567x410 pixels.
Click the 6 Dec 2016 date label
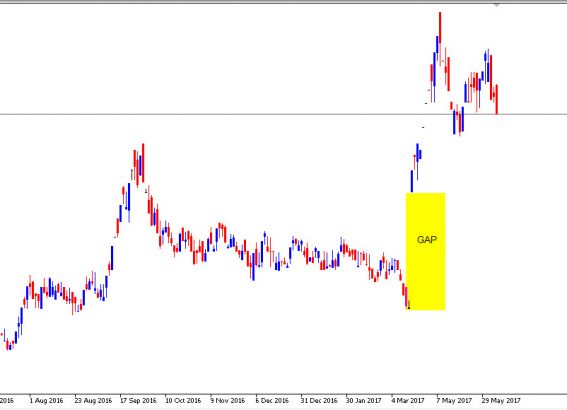272,401
